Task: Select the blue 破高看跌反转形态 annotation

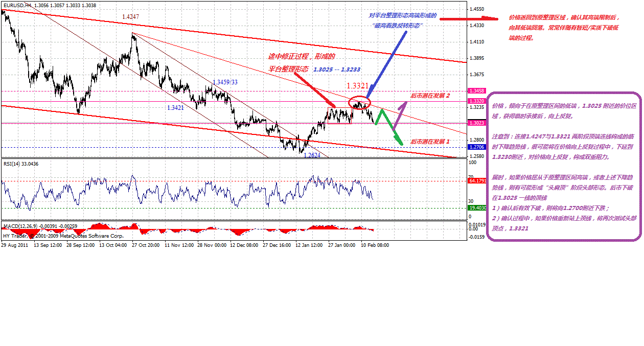Action: 398,25
